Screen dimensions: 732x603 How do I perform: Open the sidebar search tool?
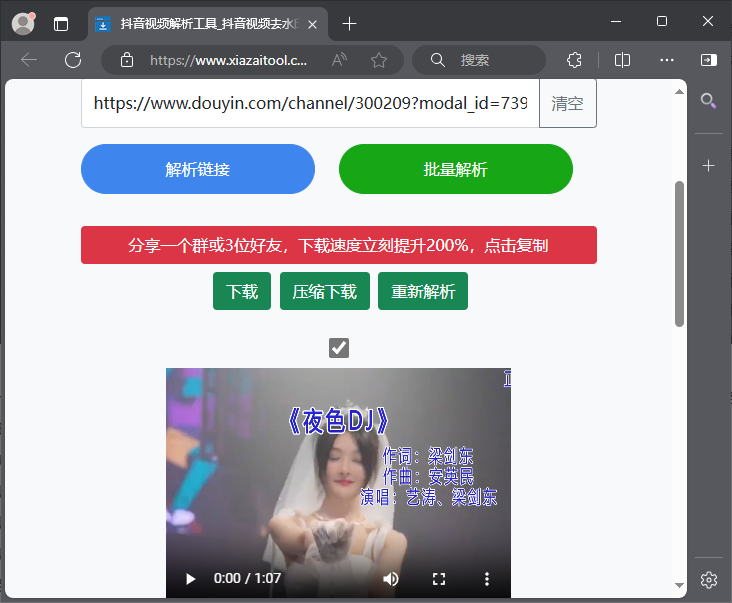point(709,100)
